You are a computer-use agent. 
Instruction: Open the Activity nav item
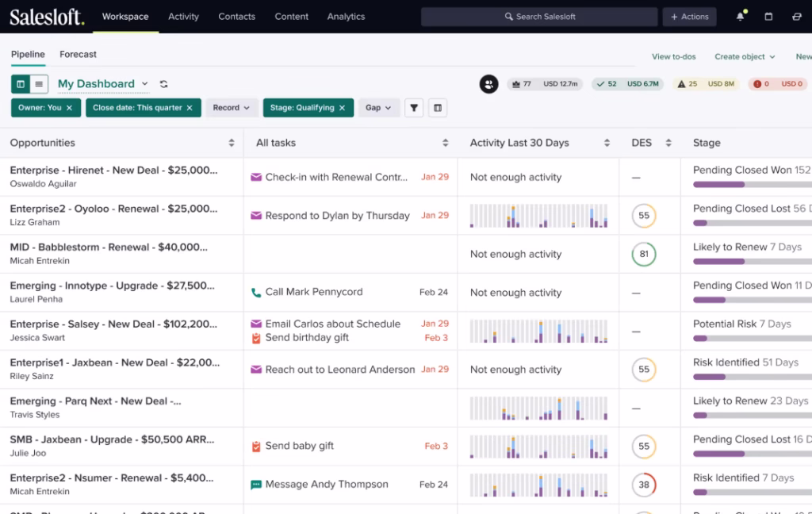(183, 17)
